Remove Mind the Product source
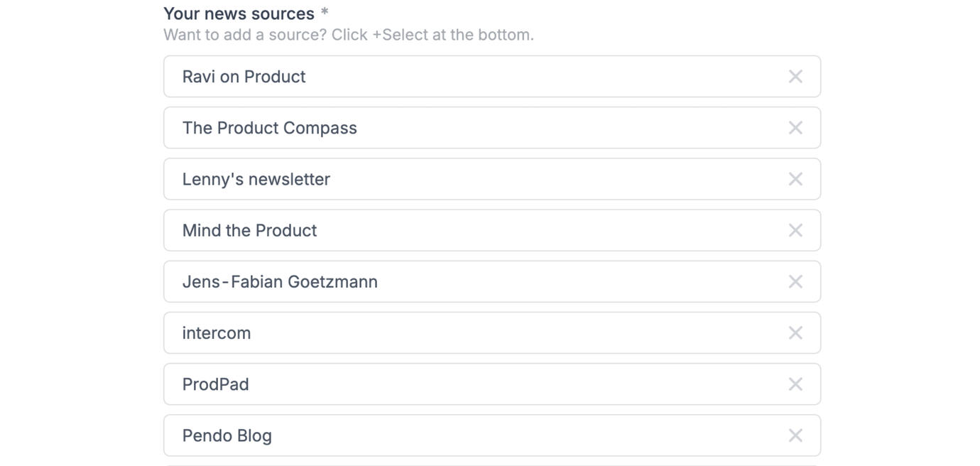 [x=795, y=230]
